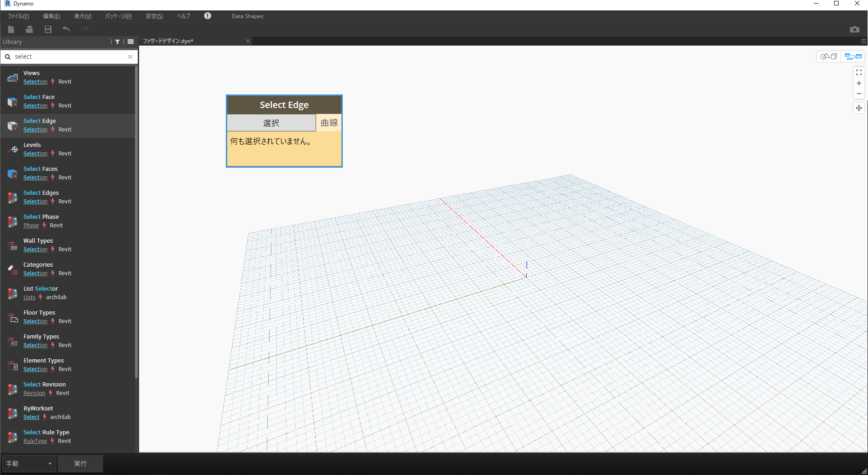Image resolution: width=868 pixels, height=475 pixels.
Task: Click the Element Types node icon
Action: [13, 365]
